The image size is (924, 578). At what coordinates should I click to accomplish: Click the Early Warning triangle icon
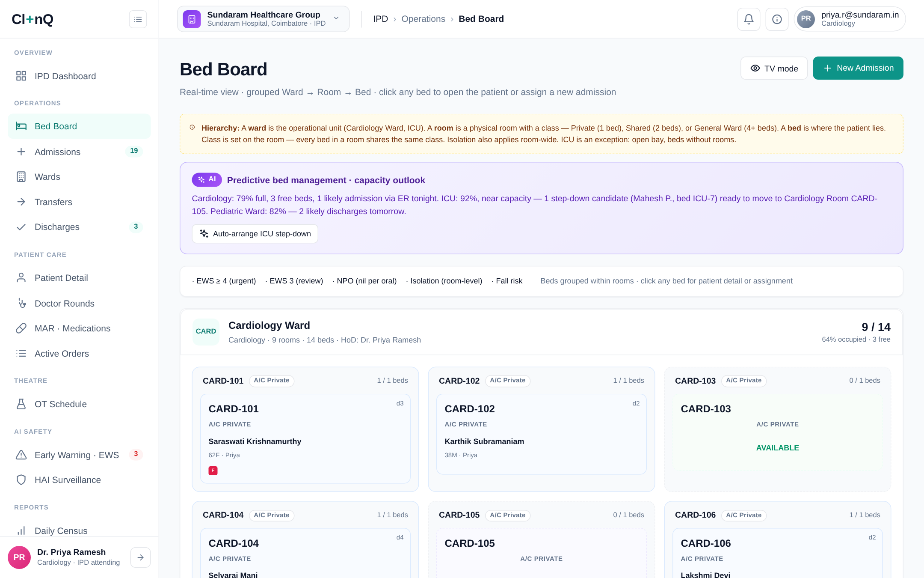[21, 455]
